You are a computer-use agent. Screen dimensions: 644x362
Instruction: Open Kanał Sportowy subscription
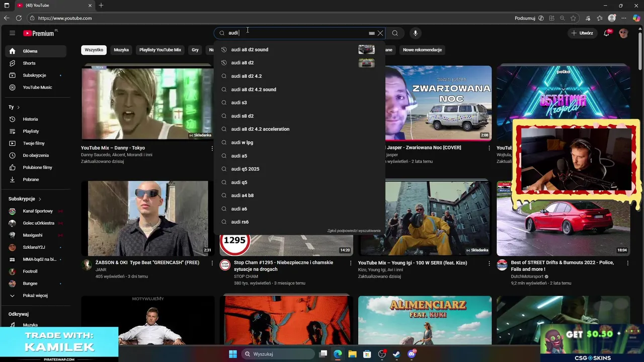click(x=36, y=211)
